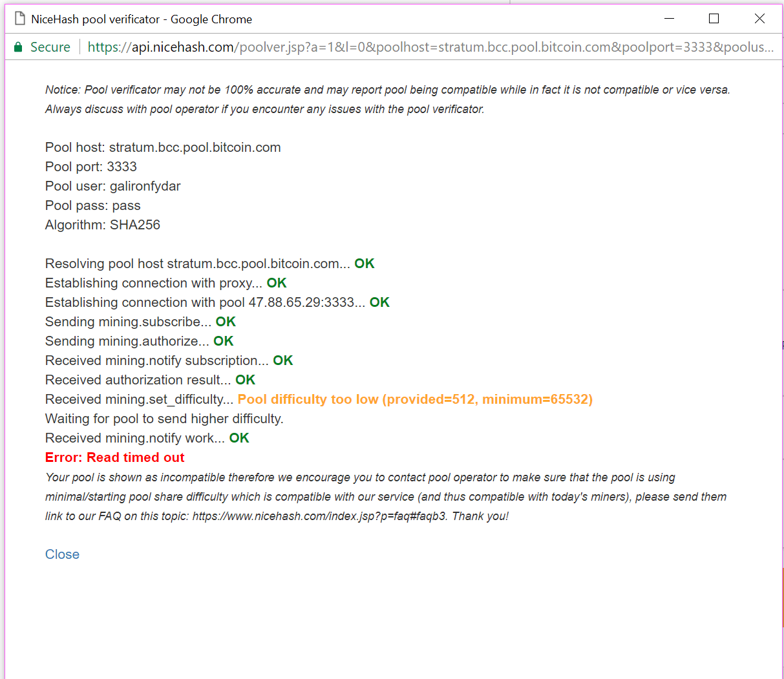Click 'Received authorization result' line

[151, 380]
